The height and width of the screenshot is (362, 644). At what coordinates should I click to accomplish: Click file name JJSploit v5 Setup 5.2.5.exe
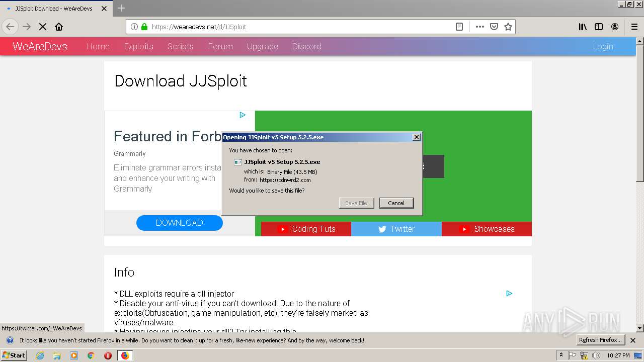pos(282,162)
